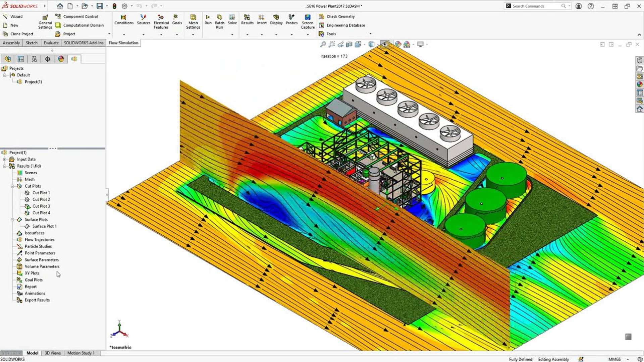Open the DisplayManager appearance tab icon
Image resolution: width=644 pixels, height=362 pixels.
coord(61,59)
